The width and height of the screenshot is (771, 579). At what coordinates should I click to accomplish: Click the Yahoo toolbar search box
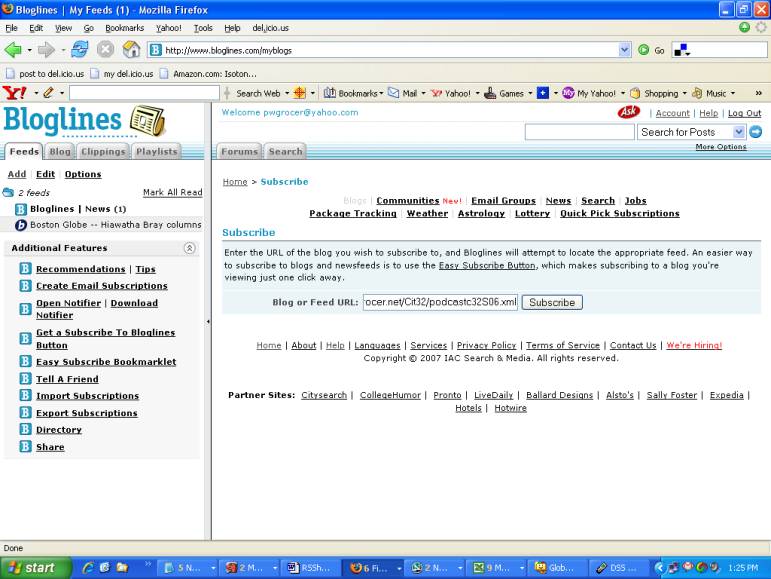pos(144,93)
